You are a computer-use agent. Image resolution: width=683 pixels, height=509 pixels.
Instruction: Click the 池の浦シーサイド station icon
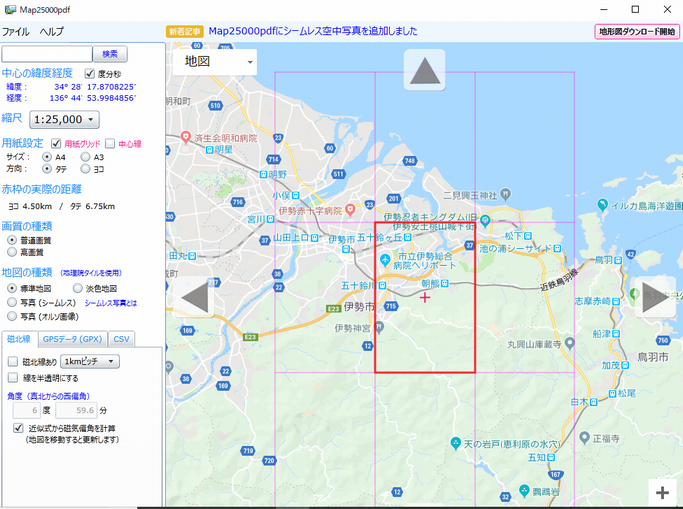[557, 248]
